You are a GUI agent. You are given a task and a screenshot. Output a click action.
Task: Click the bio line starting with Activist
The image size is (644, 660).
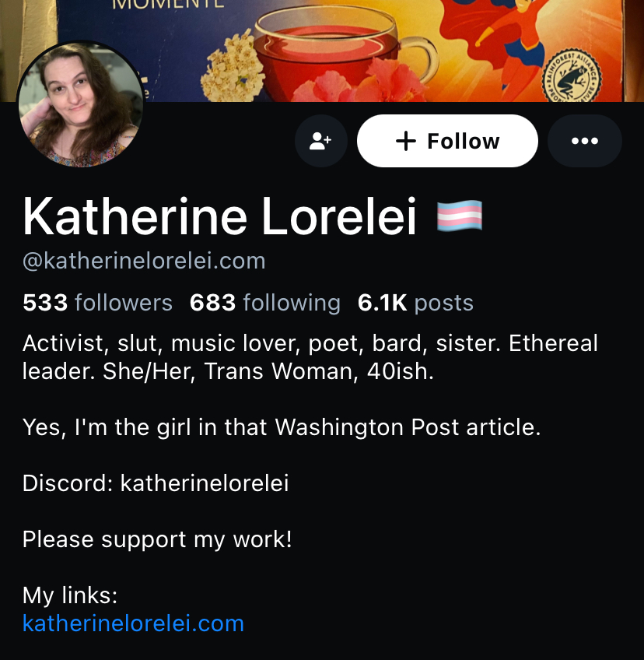click(310, 357)
